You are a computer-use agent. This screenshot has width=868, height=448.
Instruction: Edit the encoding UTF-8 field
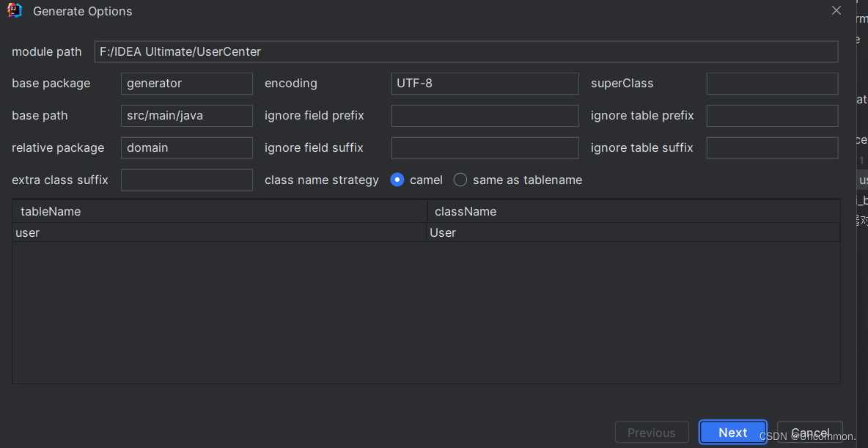pyautogui.click(x=485, y=84)
